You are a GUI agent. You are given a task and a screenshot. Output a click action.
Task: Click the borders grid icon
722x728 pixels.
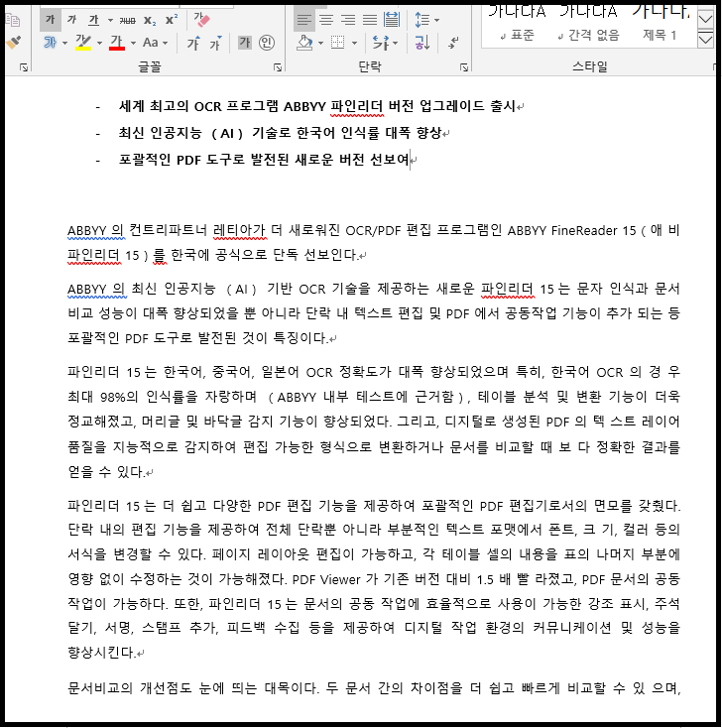[x=337, y=43]
